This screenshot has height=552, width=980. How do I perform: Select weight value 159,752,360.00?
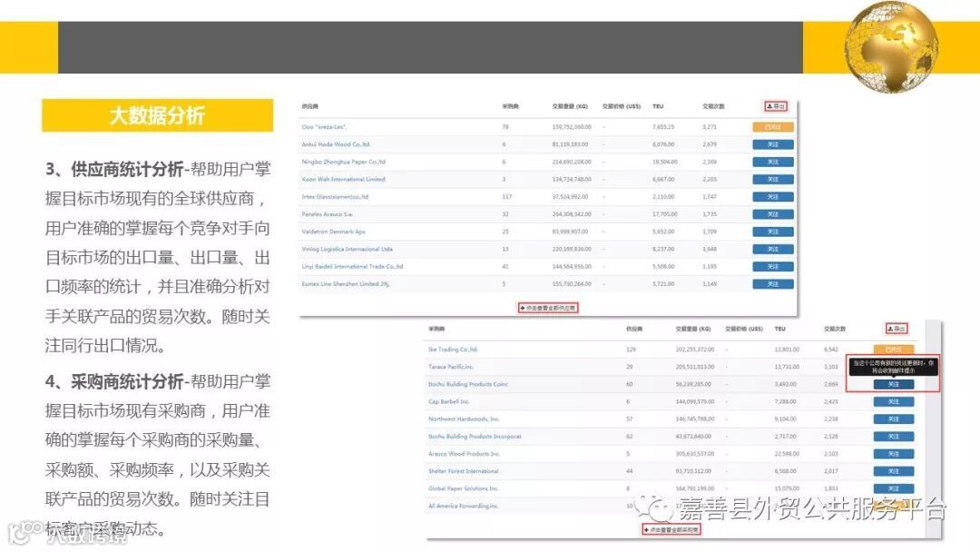572,127
